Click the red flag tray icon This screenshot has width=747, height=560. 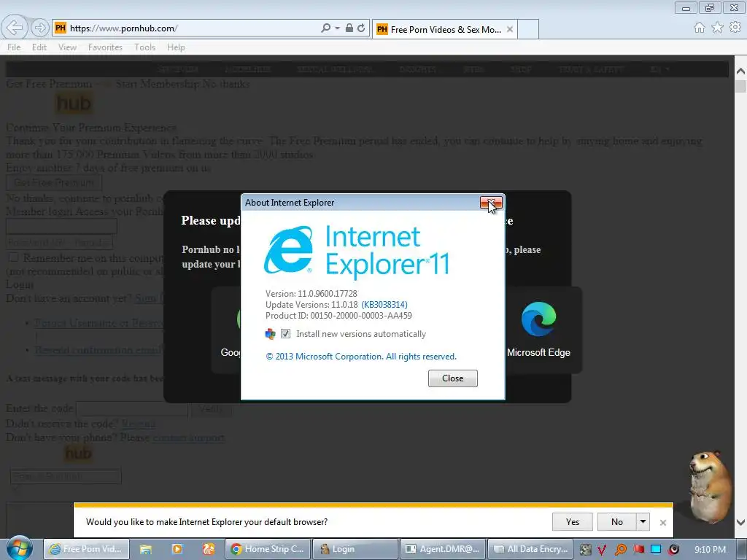point(638,550)
